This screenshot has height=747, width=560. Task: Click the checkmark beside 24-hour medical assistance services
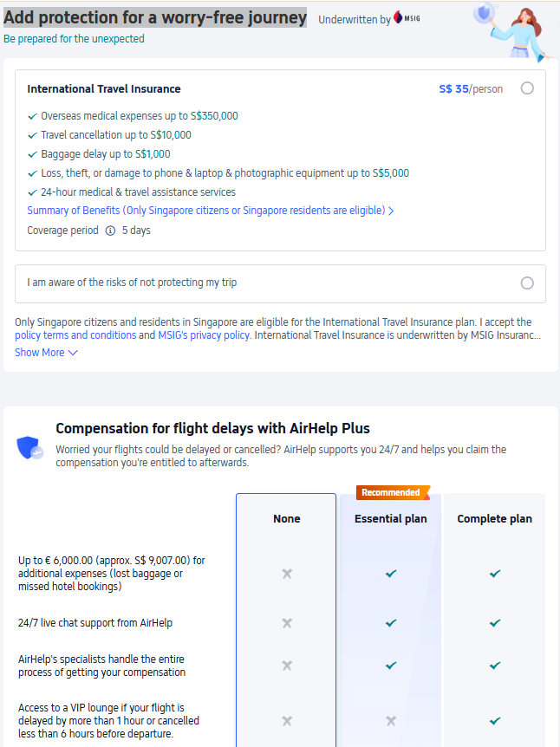click(x=33, y=192)
